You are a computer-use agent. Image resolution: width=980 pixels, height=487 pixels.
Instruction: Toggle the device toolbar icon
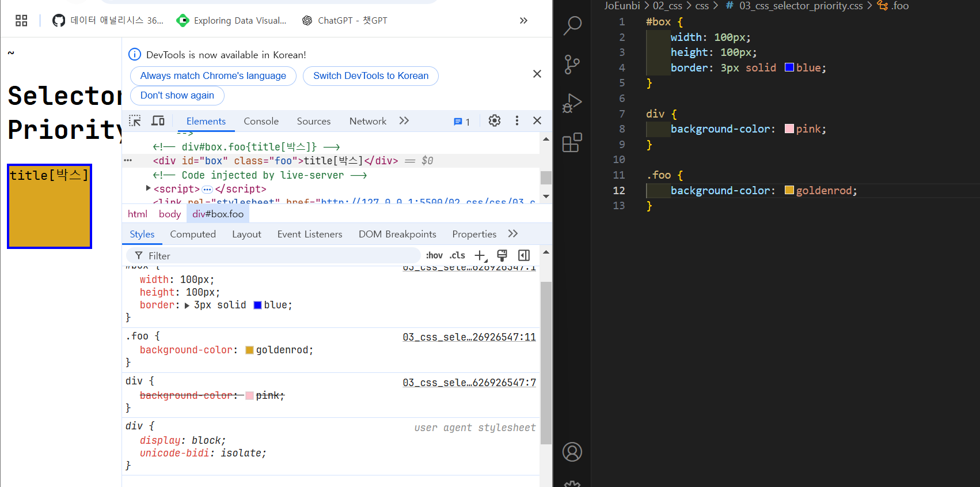coord(158,121)
